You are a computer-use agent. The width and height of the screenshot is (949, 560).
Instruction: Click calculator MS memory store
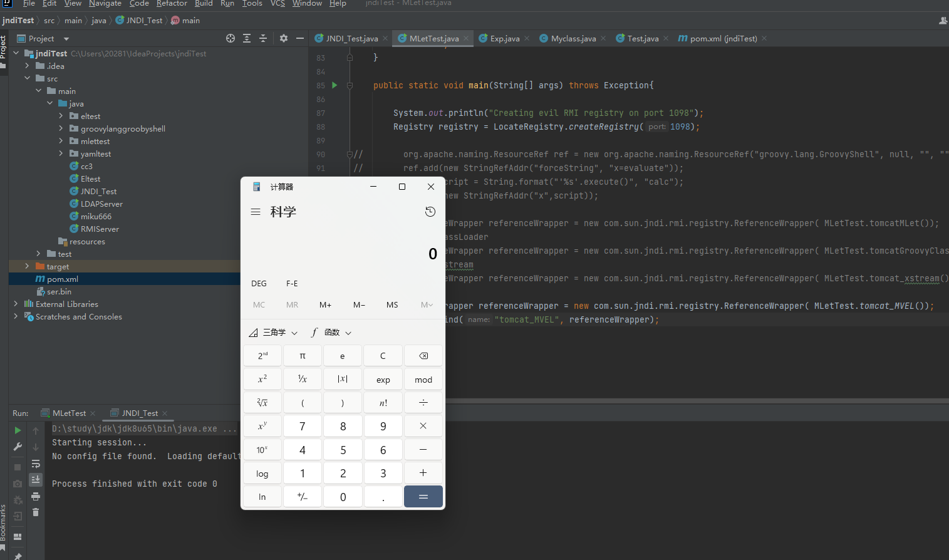click(x=392, y=305)
